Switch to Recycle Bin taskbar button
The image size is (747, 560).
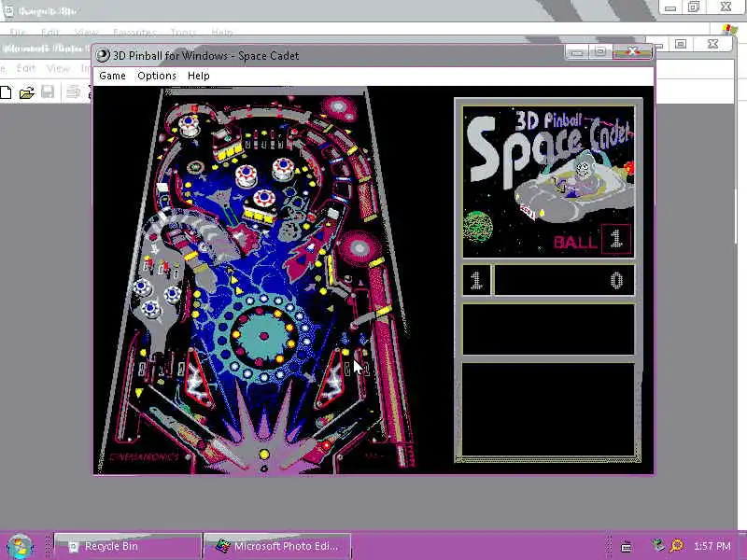[128, 546]
